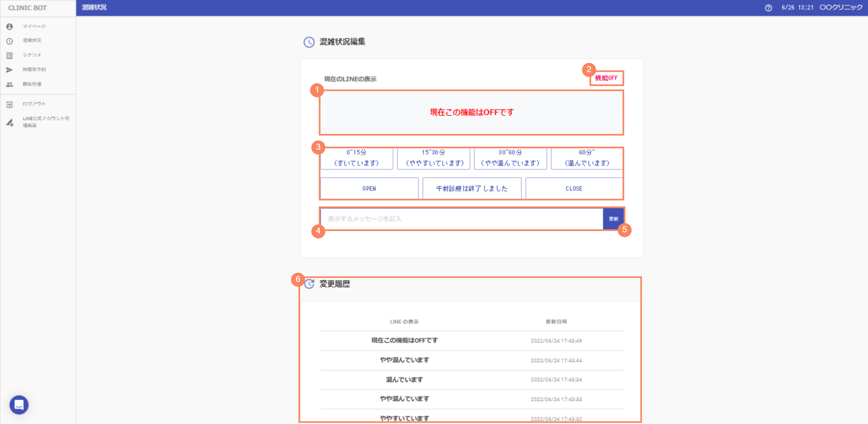Set status to 60分~ (混んでいます)

(587, 158)
